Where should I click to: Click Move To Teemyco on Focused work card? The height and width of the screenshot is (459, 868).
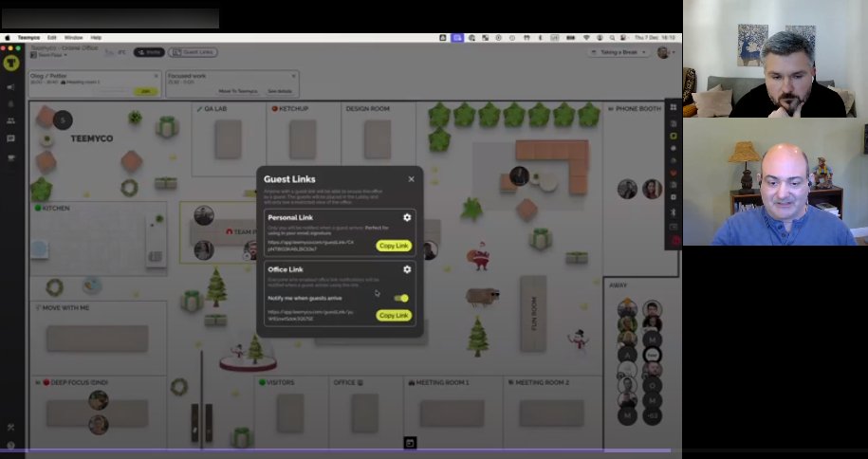(x=238, y=91)
